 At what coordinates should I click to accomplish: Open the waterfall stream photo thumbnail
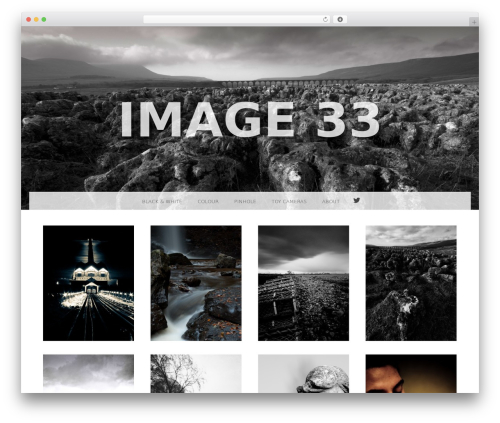coord(196,283)
